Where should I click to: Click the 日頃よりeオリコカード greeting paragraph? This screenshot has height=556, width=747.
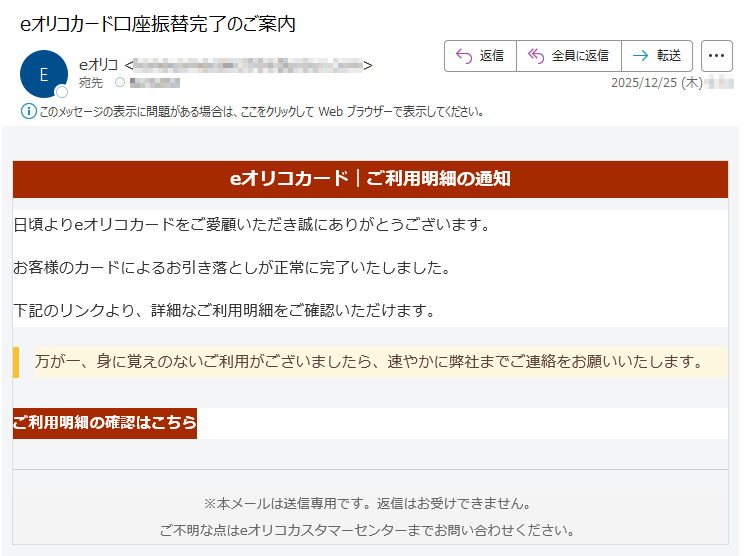click(x=252, y=224)
